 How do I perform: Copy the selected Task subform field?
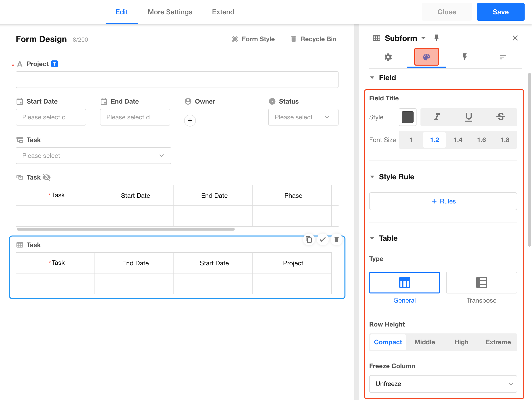309,239
